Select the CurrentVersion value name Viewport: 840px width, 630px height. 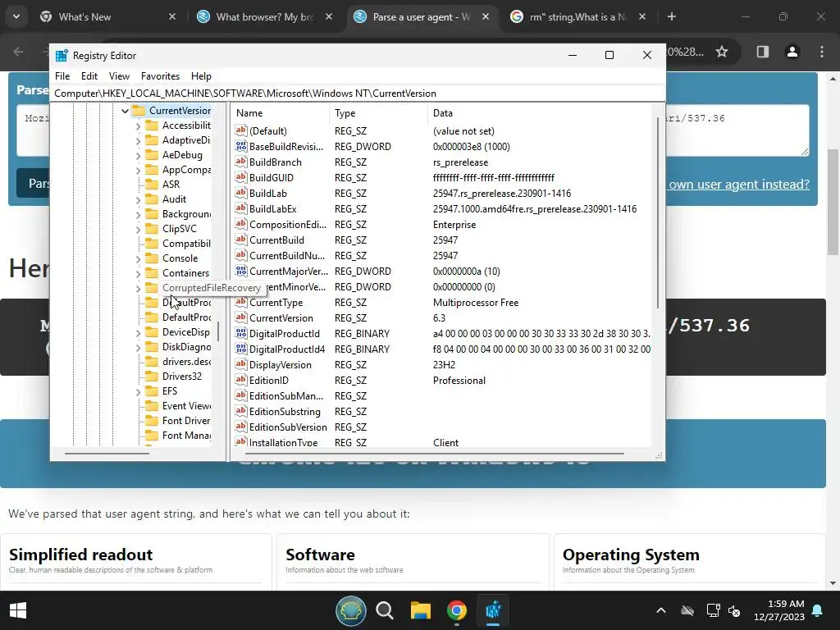(281, 317)
